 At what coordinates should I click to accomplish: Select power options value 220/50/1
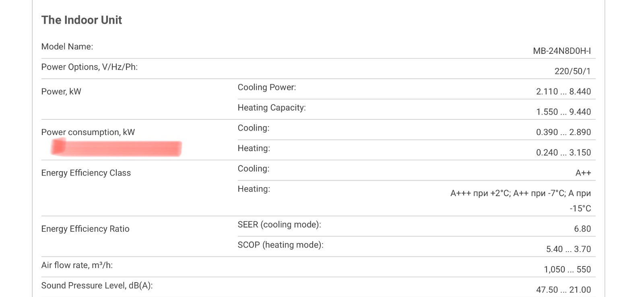572,72
